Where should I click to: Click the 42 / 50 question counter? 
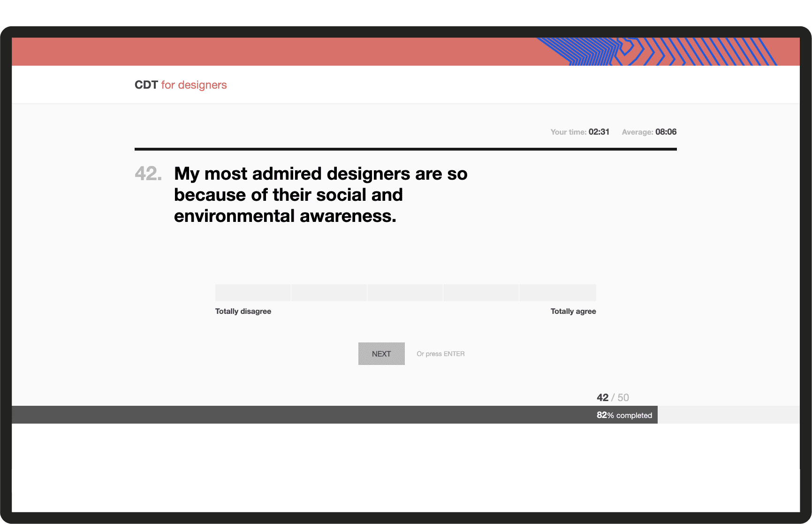(x=612, y=397)
